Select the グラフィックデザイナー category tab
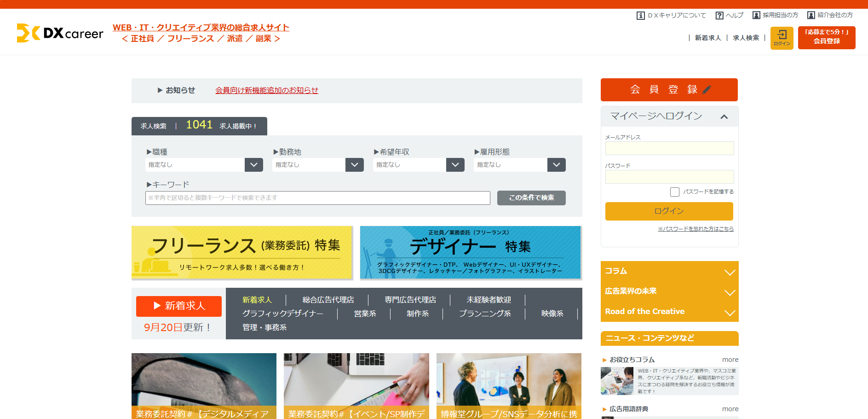Viewport: 868px width, 419px height. click(282, 314)
